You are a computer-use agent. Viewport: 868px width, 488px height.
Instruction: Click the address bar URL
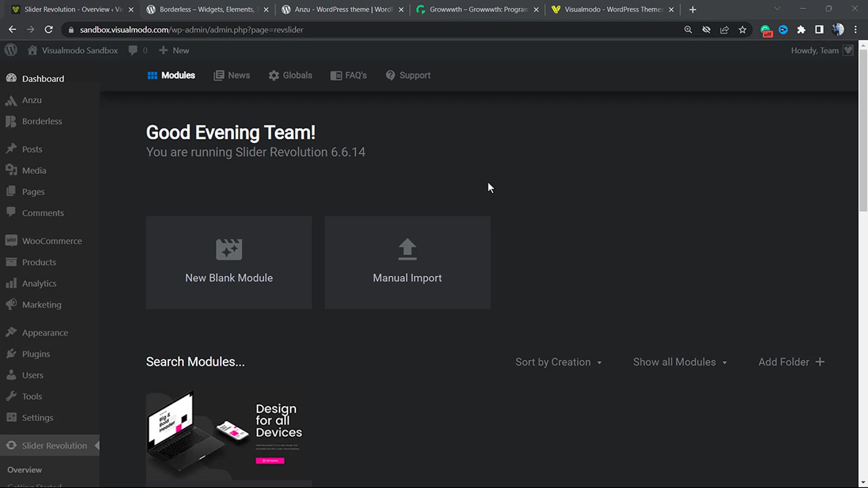pyautogui.click(x=192, y=29)
